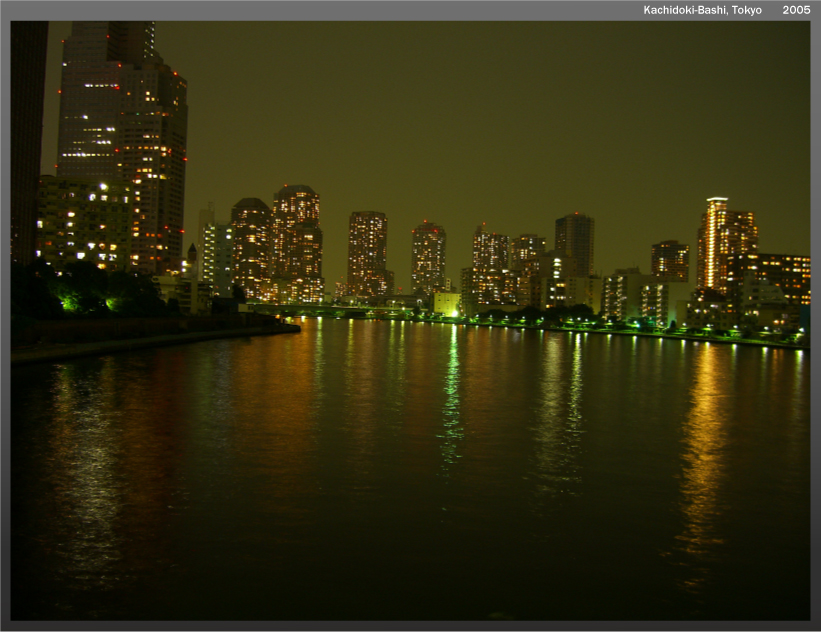Click the 'Kachidoki-Bashi, Tokyo' caption text

pyautogui.click(x=702, y=10)
